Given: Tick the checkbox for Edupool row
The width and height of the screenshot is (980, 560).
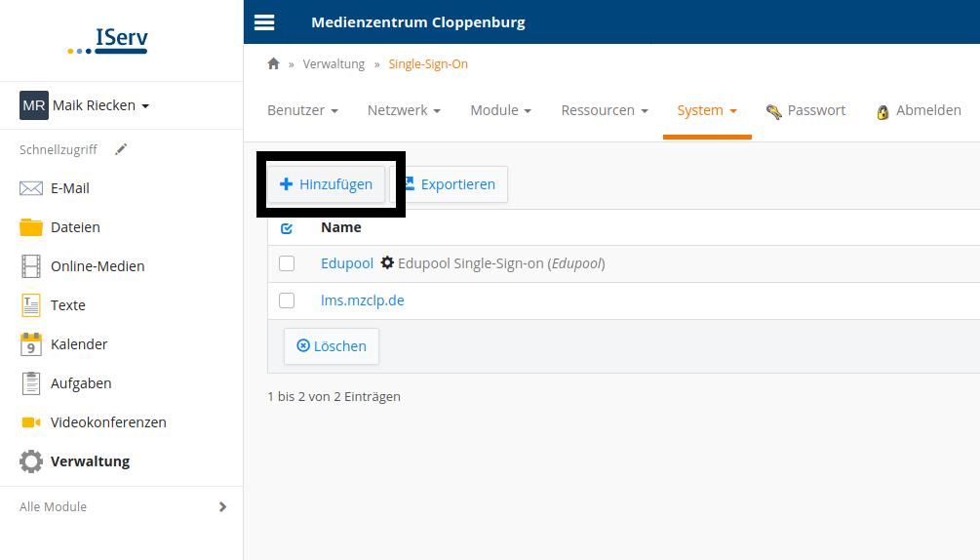Looking at the screenshot, I should pos(287,263).
